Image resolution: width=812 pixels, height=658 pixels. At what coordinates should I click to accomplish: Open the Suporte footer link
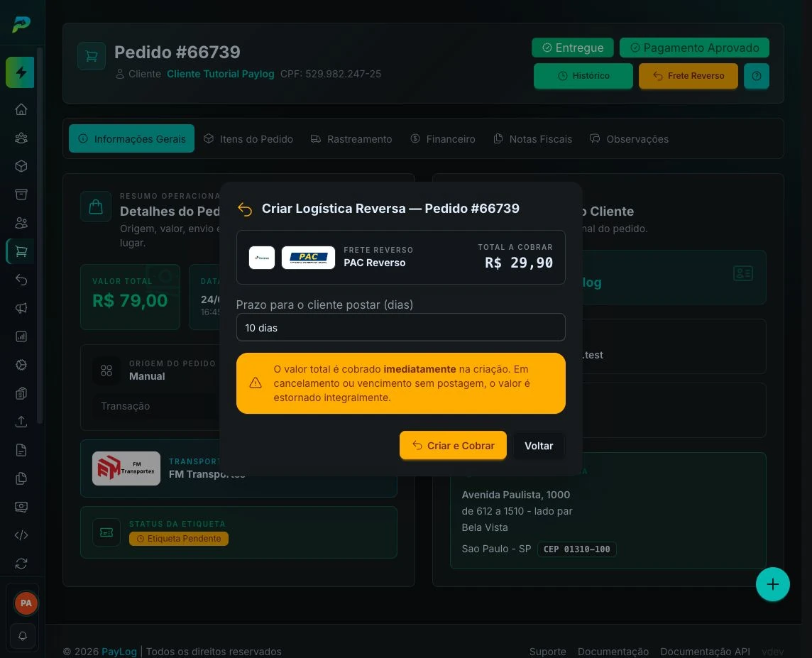[x=547, y=652]
